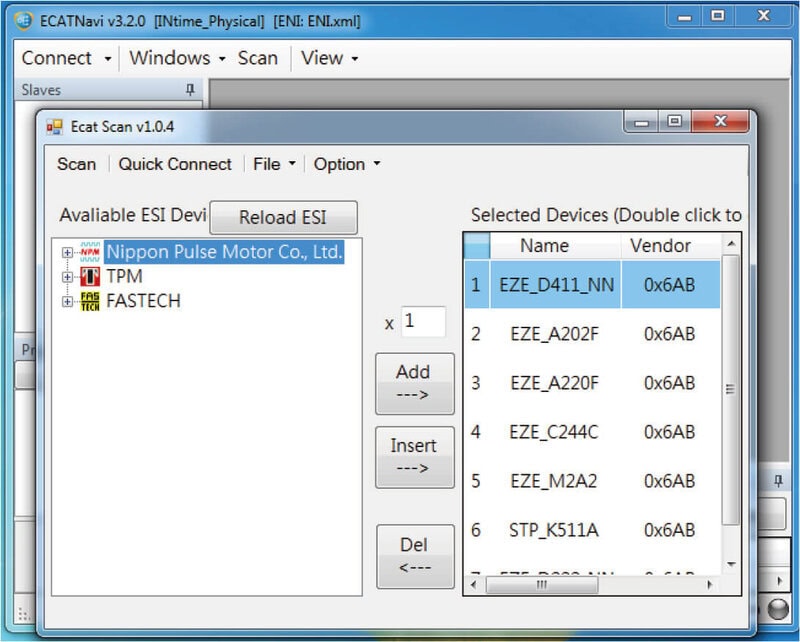This screenshot has width=800, height=642.
Task: Click the Nippon Pulse Motor NPM vendor icon
Action: click(x=90, y=252)
